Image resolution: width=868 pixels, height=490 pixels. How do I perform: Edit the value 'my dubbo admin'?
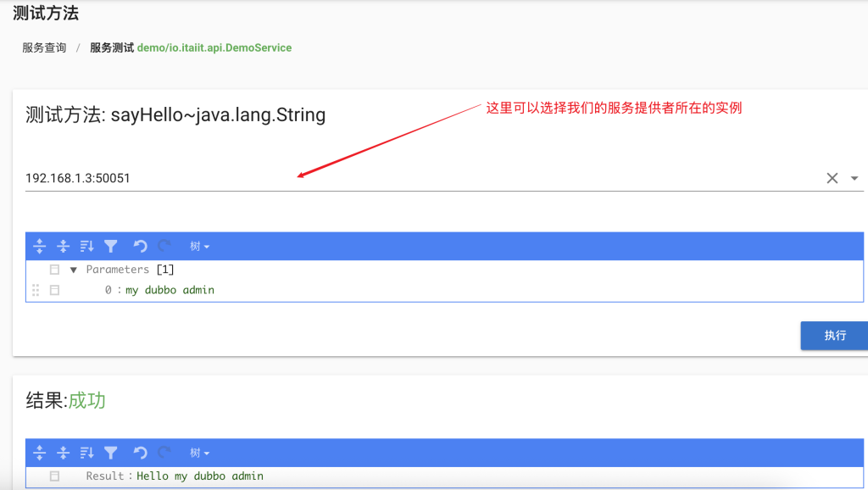point(170,290)
